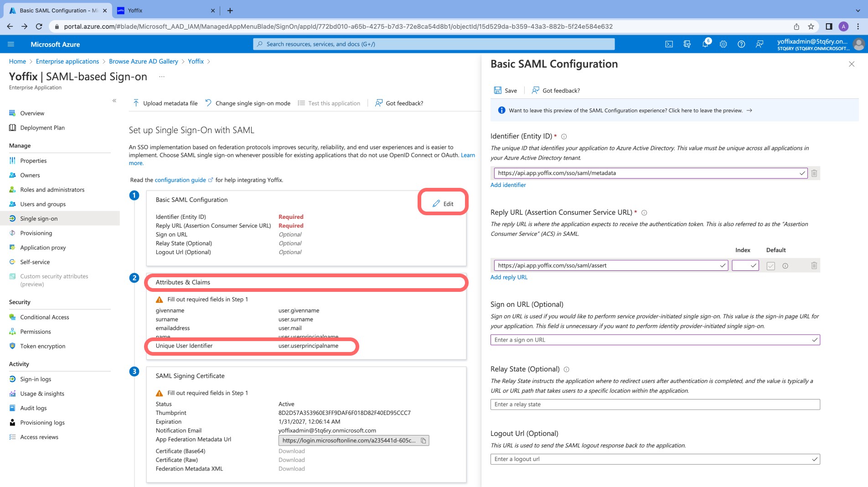Open the configuration guide link

point(181,180)
